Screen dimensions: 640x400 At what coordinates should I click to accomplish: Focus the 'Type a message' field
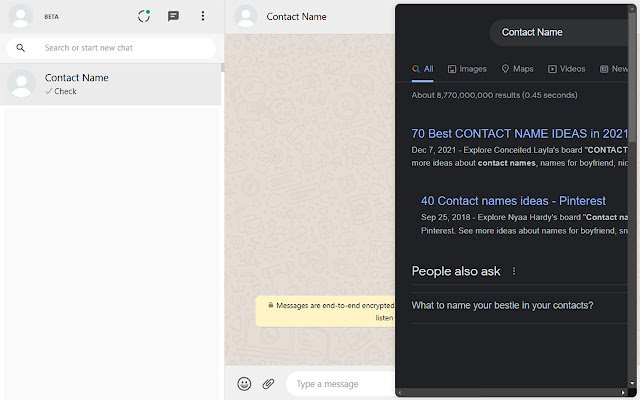click(340, 384)
